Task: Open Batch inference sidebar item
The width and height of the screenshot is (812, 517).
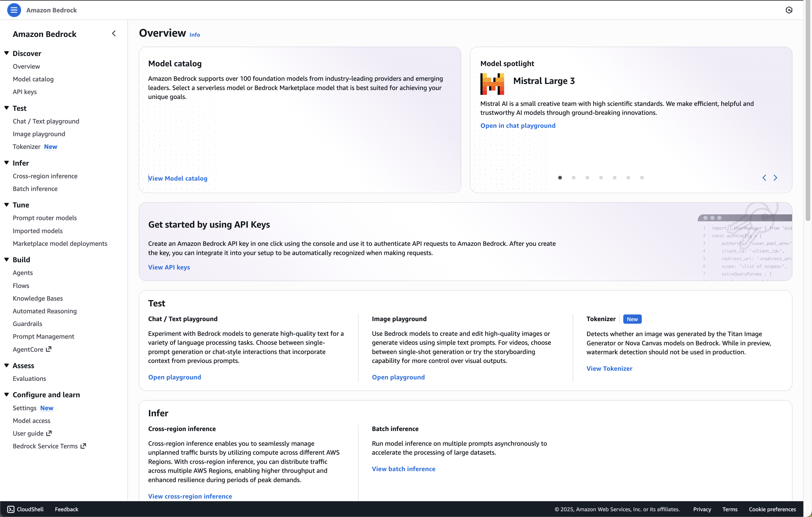Action: point(35,189)
